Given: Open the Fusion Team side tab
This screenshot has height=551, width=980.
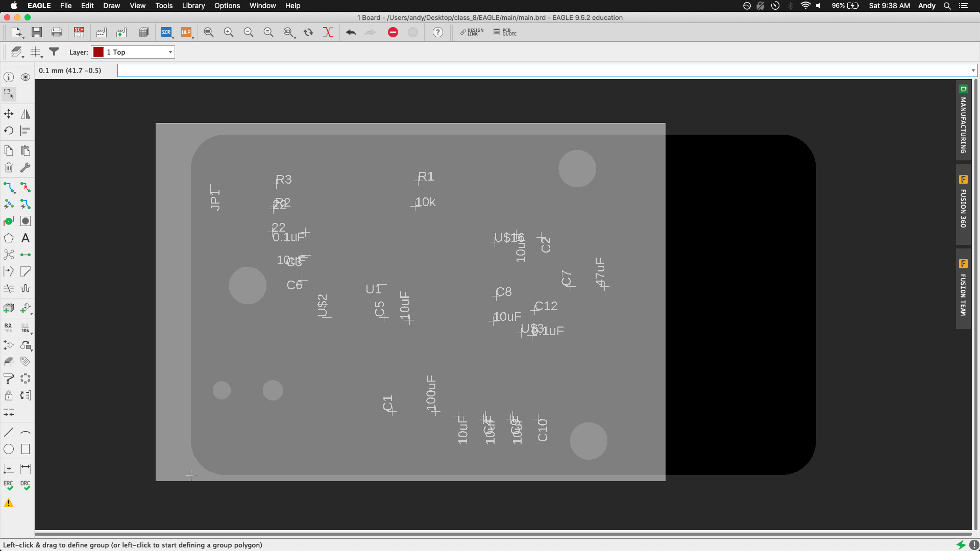Looking at the screenshot, I should (963, 289).
